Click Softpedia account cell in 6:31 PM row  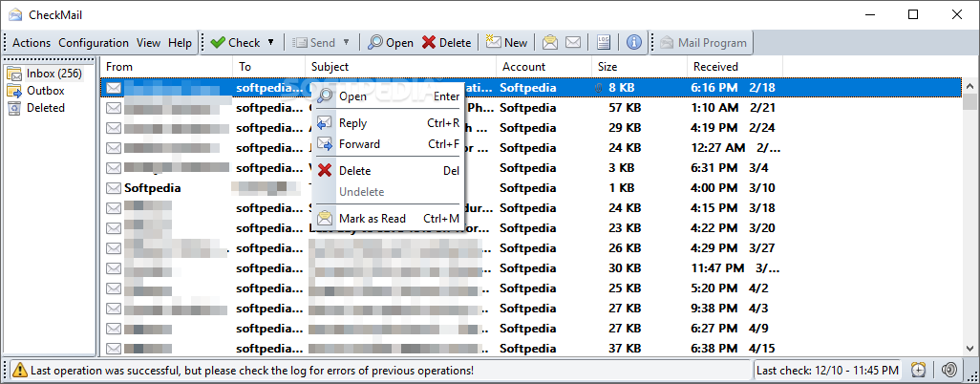528,168
